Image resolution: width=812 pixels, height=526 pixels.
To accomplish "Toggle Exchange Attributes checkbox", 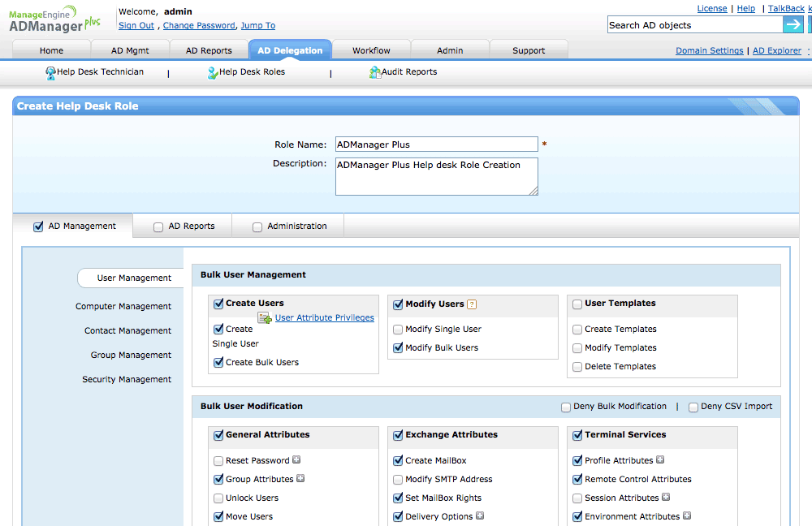I will 398,435.
